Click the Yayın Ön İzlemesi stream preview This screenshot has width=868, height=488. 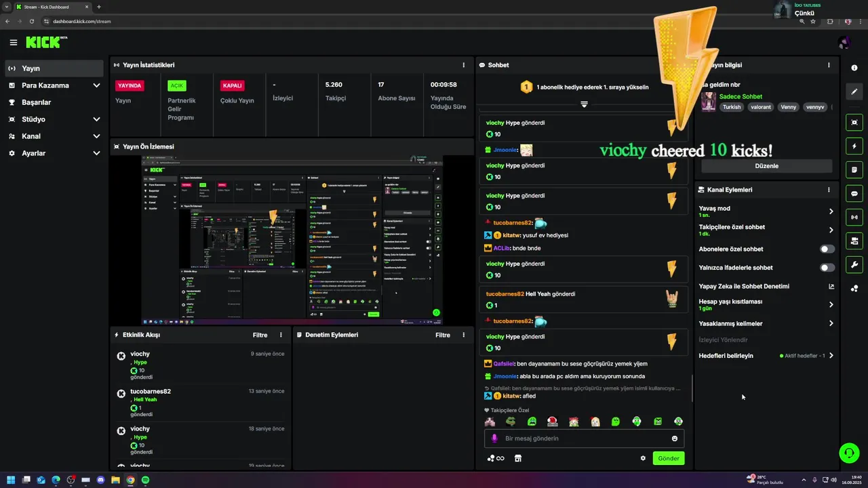[292, 241]
